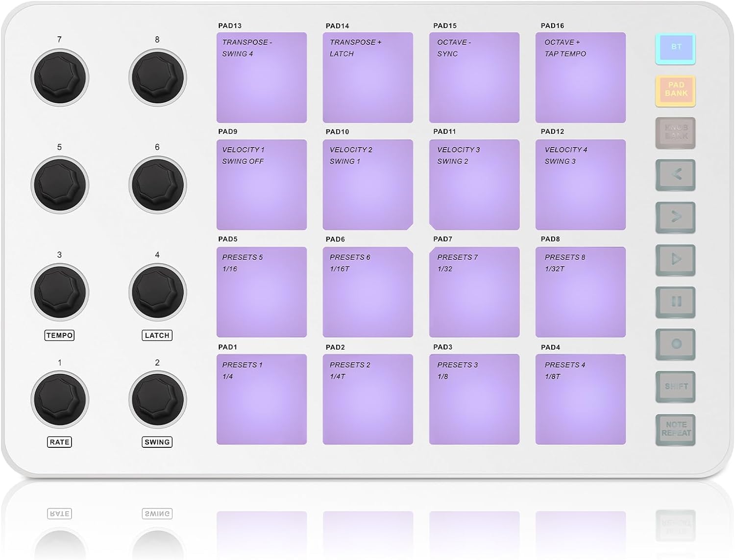The height and width of the screenshot is (560, 735).
Task: Select knob 4 above the LATCH label
Action: [157, 292]
